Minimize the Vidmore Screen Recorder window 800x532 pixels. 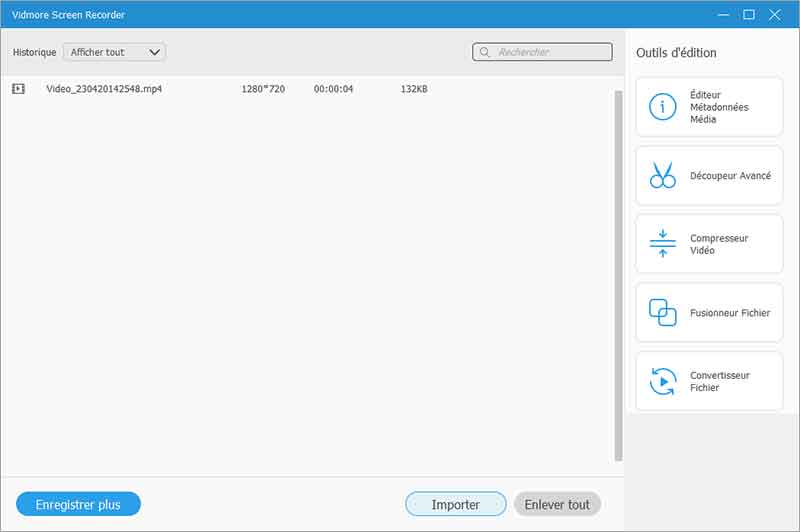(723, 15)
